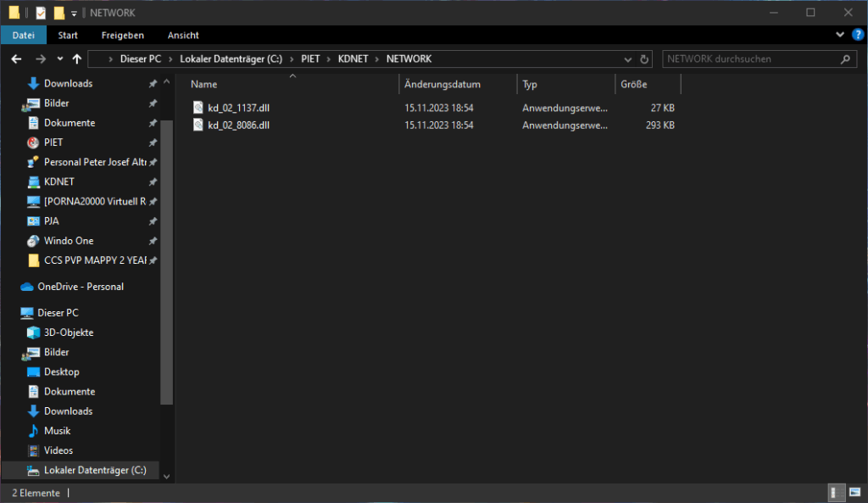Viewport: 868px width, 503px height.
Task: Click the 3D-Objekte folder icon in sidebar
Action: click(34, 333)
